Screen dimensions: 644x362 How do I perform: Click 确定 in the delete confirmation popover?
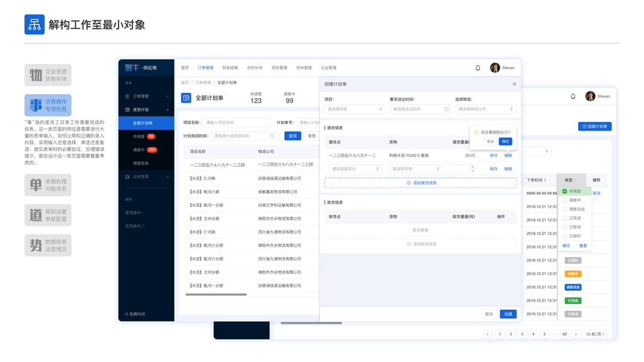(505, 142)
